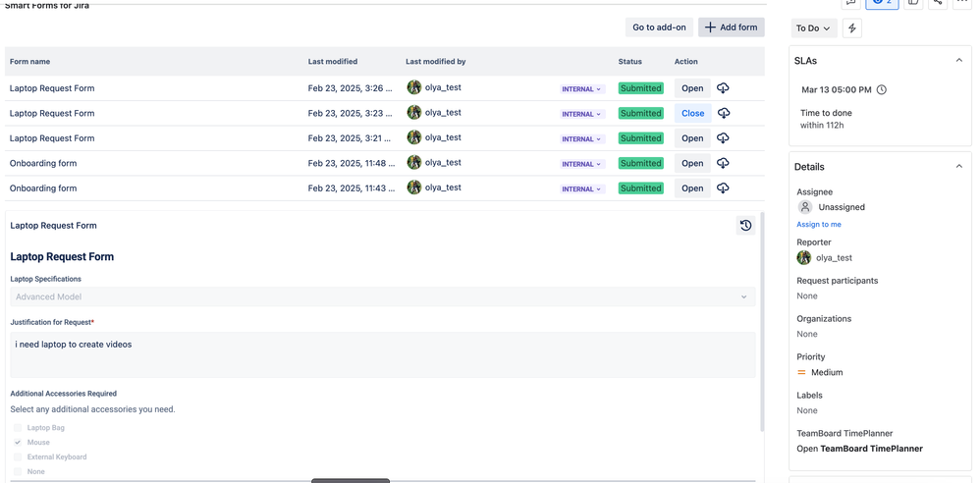Viewport: 980px width, 483px height.
Task: Click the Unassigned avatar icon
Action: [805, 207]
